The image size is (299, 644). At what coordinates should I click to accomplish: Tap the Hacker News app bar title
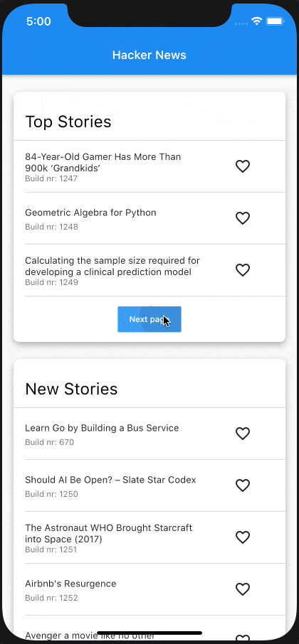coord(149,55)
